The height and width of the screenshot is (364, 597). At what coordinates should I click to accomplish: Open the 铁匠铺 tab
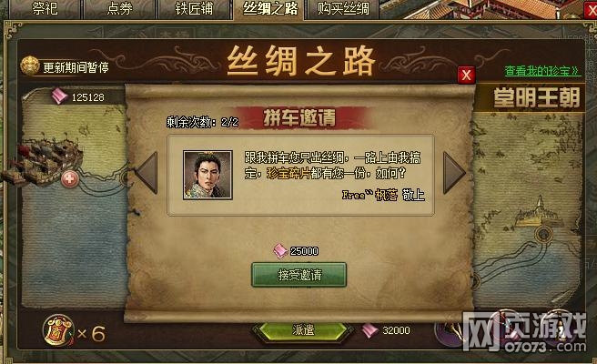coord(194,9)
